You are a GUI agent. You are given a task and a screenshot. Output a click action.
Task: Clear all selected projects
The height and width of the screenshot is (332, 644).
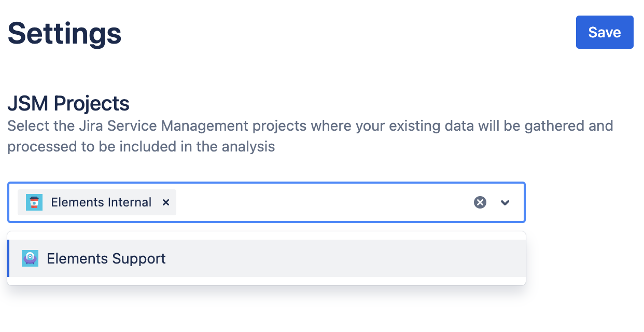tap(480, 202)
